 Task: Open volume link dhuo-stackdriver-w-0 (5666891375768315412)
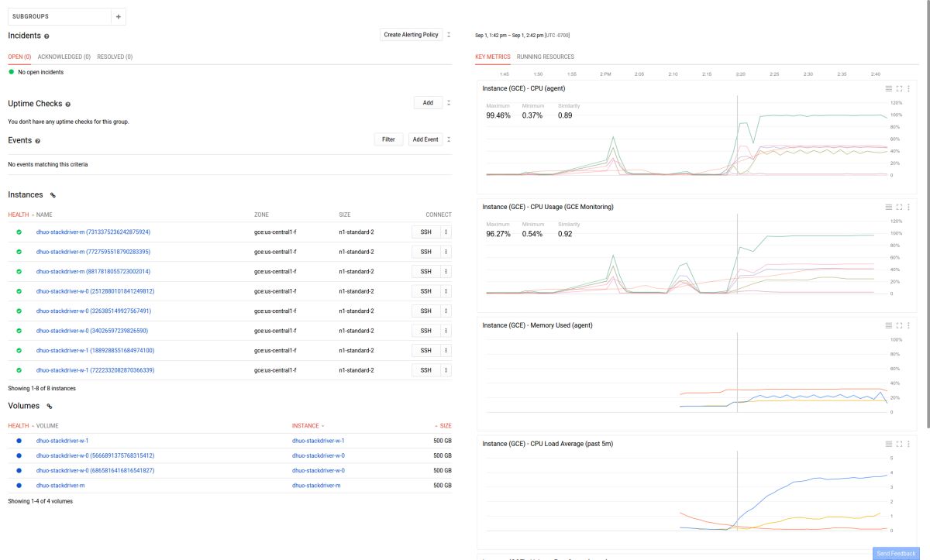pyautogui.click(x=95, y=455)
